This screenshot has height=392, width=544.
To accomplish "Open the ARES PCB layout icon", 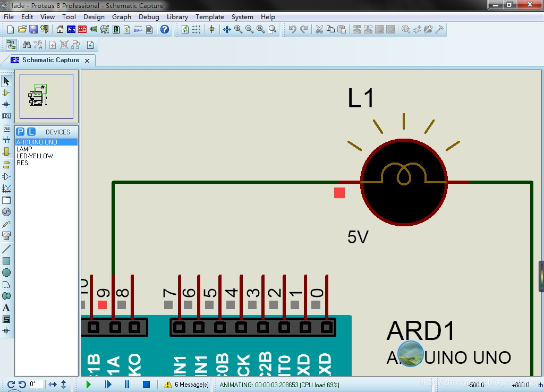I will [82, 30].
